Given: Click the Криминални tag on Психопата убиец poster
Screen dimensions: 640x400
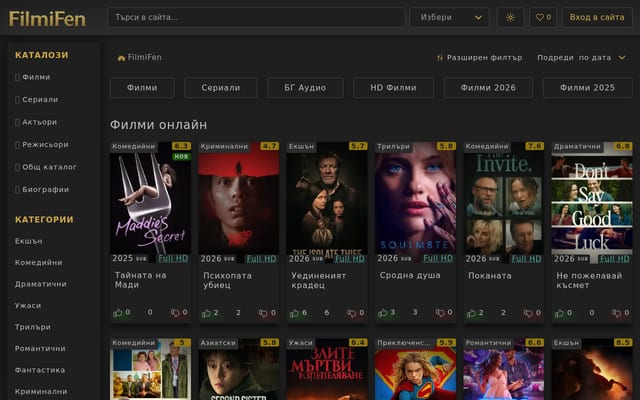Looking at the screenshot, I should point(224,147).
